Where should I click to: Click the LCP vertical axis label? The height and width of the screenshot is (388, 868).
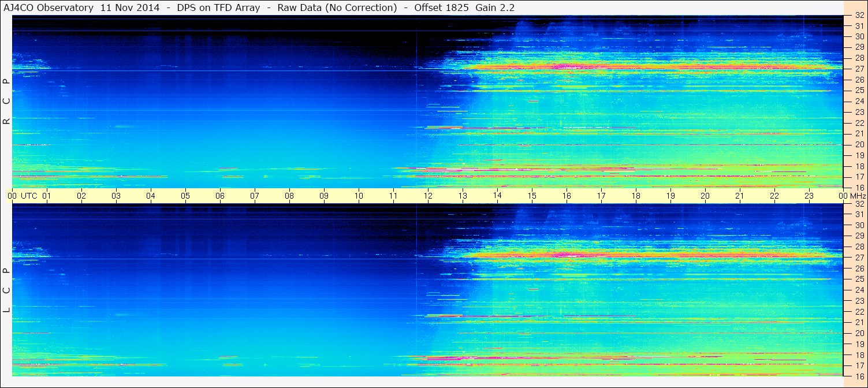[6, 290]
